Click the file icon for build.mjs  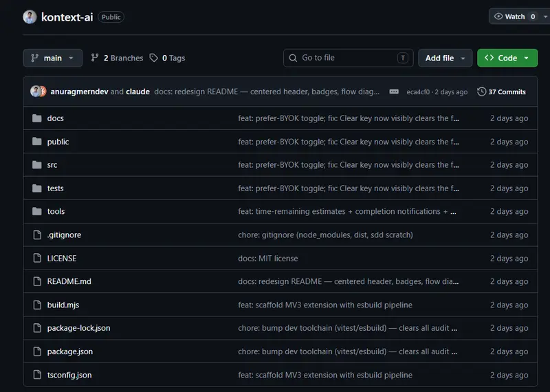pos(37,305)
